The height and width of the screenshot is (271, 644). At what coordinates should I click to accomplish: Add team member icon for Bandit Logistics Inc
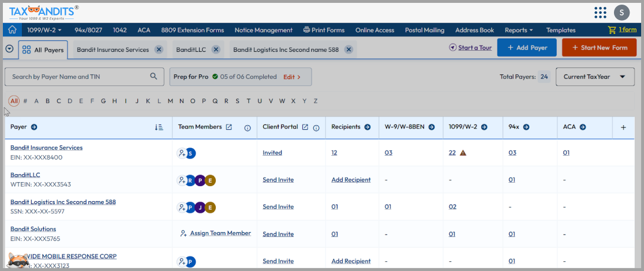[181, 208]
